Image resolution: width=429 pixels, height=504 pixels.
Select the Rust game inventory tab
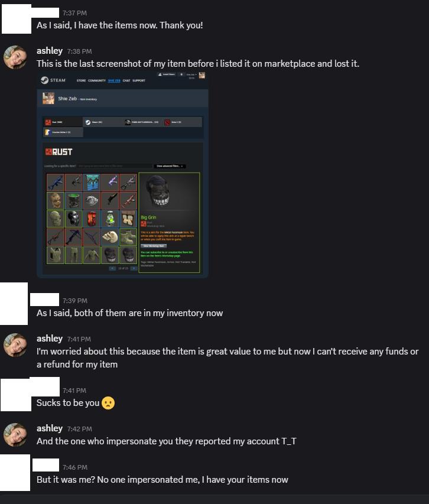click(63, 122)
